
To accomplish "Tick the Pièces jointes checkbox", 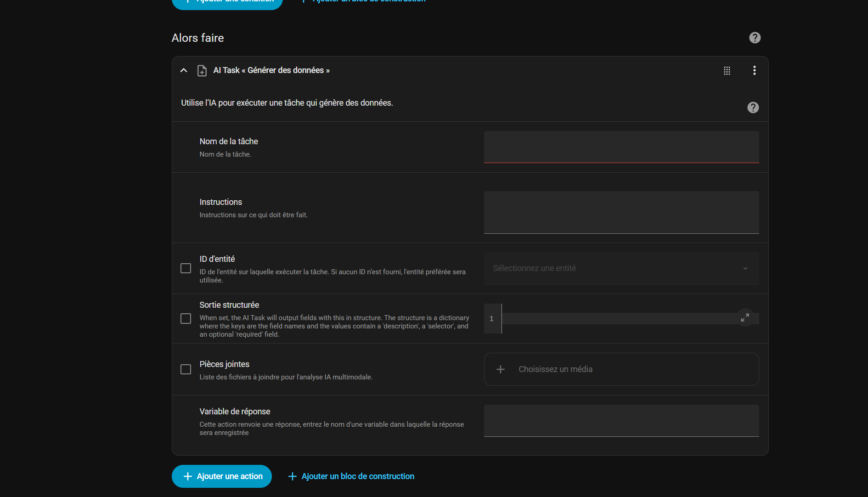I will 186,369.
